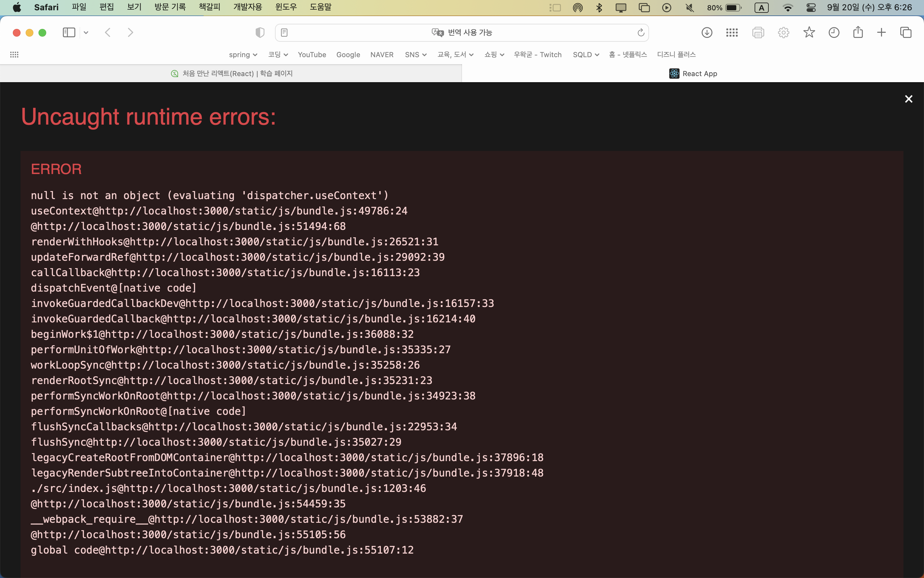The height and width of the screenshot is (578, 924).
Task: Bookmark page using the star icon
Action: pos(809,32)
